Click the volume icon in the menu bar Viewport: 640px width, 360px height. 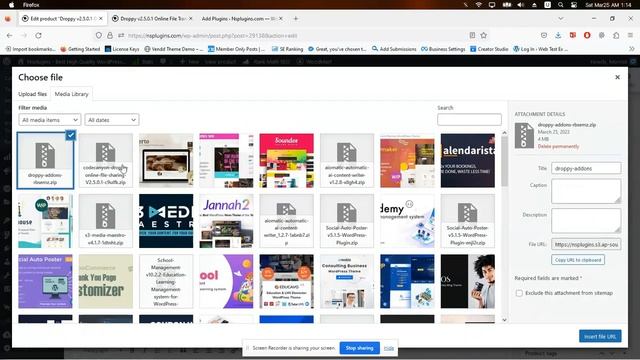tap(521, 5)
